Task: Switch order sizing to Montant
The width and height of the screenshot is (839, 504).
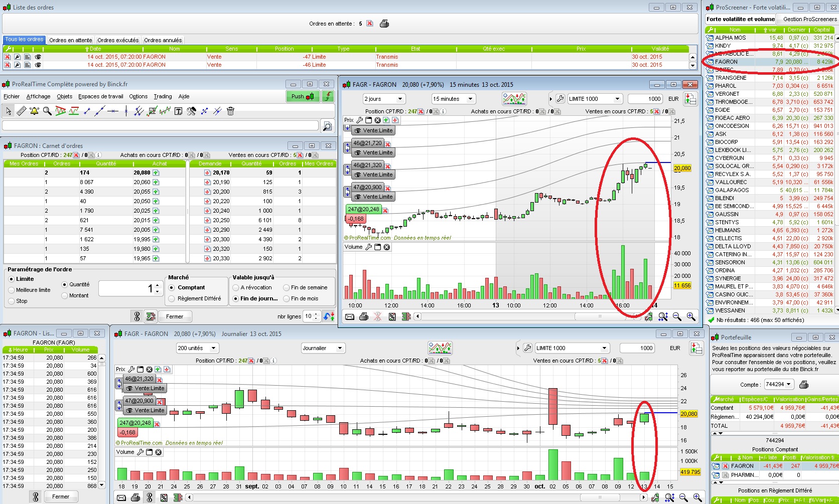Action: [64, 295]
